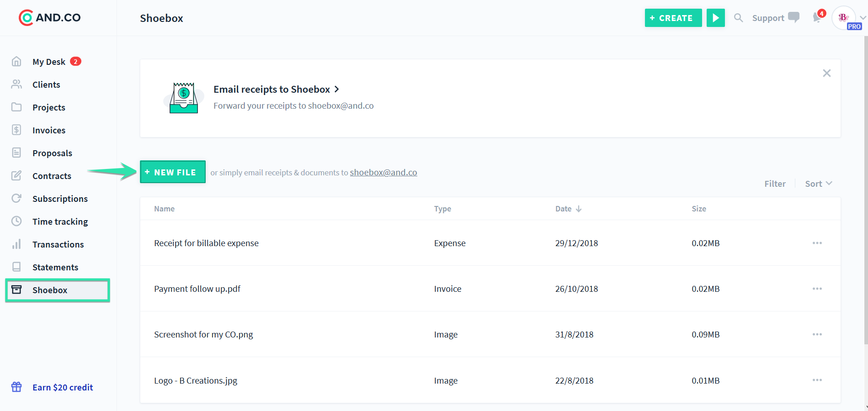Screen dimensions: 868x411
Task: Open options for Screenshot for my CO.png
Action: 817,334
